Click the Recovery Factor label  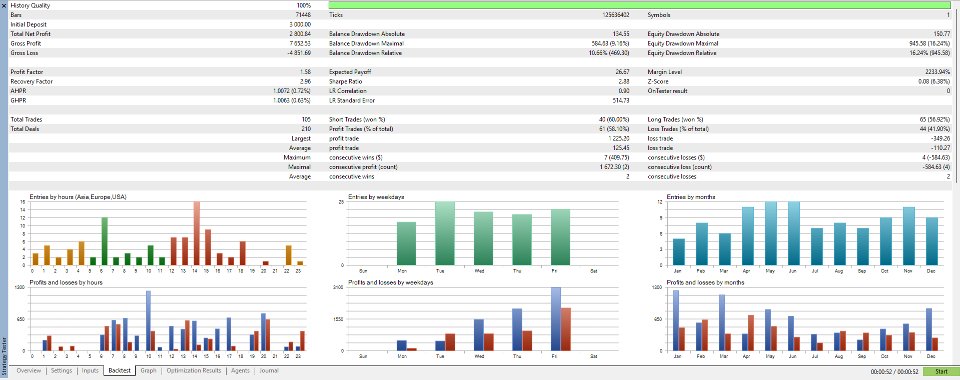pyautogui.click(x=31, y=81)
